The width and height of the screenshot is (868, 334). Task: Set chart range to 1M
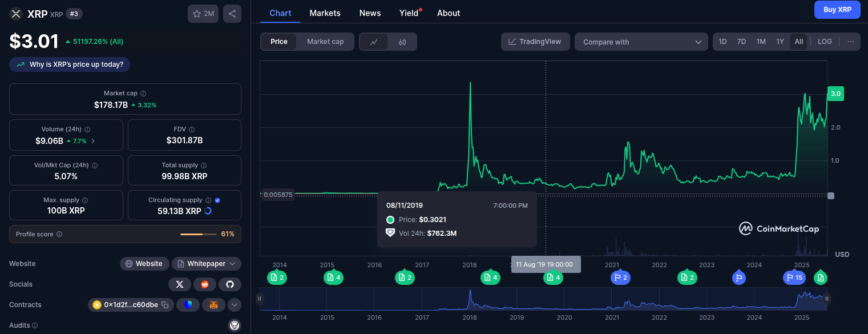[x=761, y=42]
